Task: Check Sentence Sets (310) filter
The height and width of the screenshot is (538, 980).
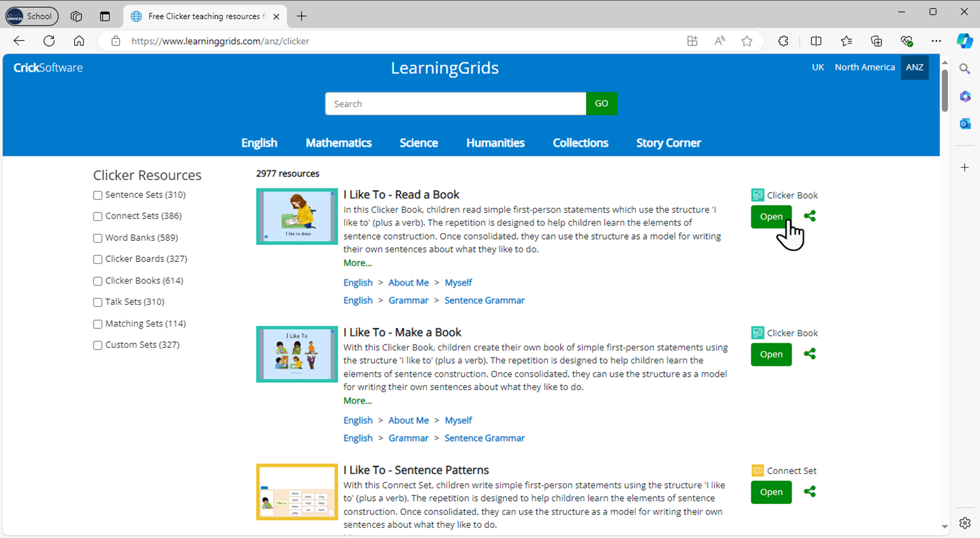Action: 98,195
